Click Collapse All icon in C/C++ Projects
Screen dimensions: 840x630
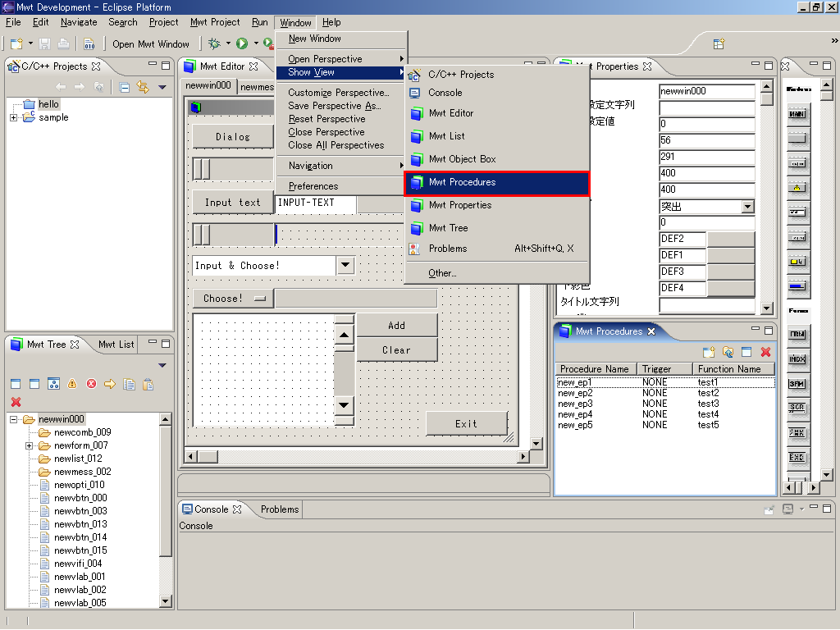click(125, 87)
